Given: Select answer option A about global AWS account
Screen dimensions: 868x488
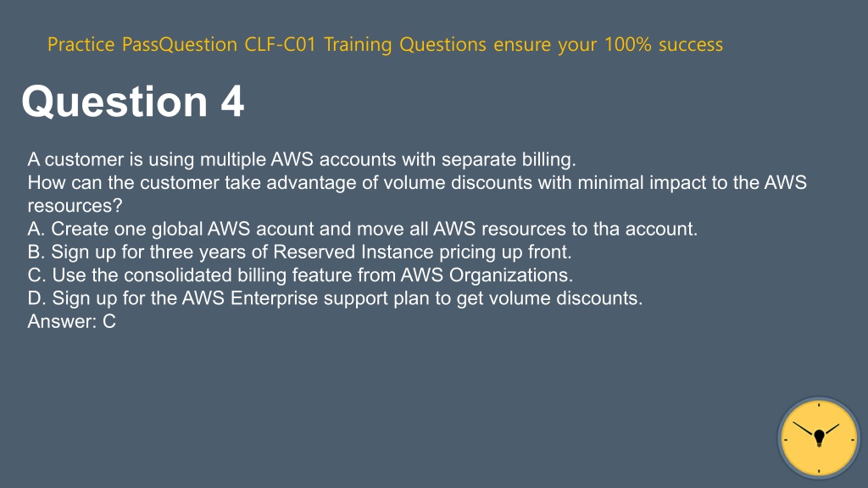Looking at the screenshot, I should point(363,229).
